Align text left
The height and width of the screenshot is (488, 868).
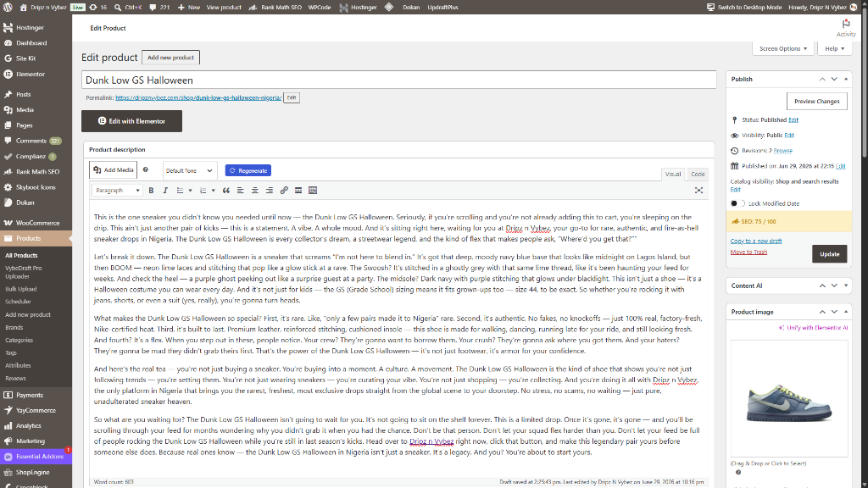pyautogui.click(x=240, y=191)
